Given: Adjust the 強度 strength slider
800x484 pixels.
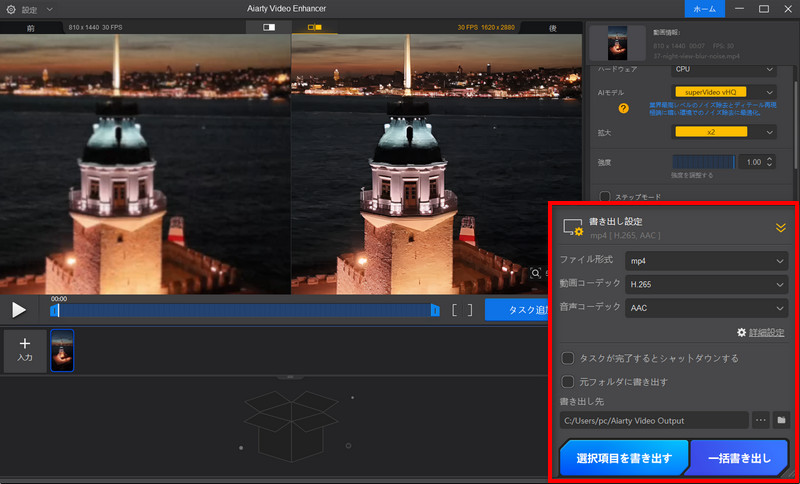Looking at the screenshot, I should (x=704, y=162).
